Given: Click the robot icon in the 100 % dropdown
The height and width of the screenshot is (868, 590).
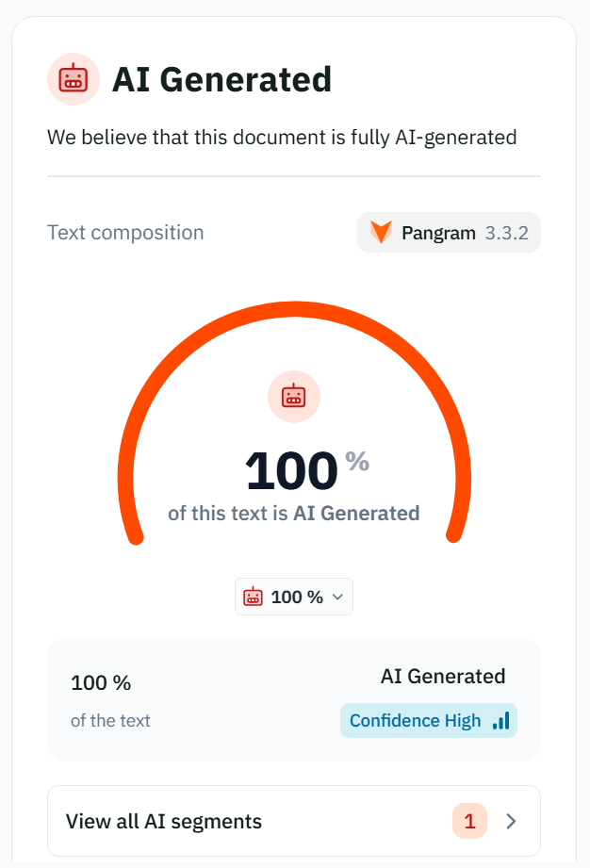Looking at the screenshot, I should [x=253, y=597].
